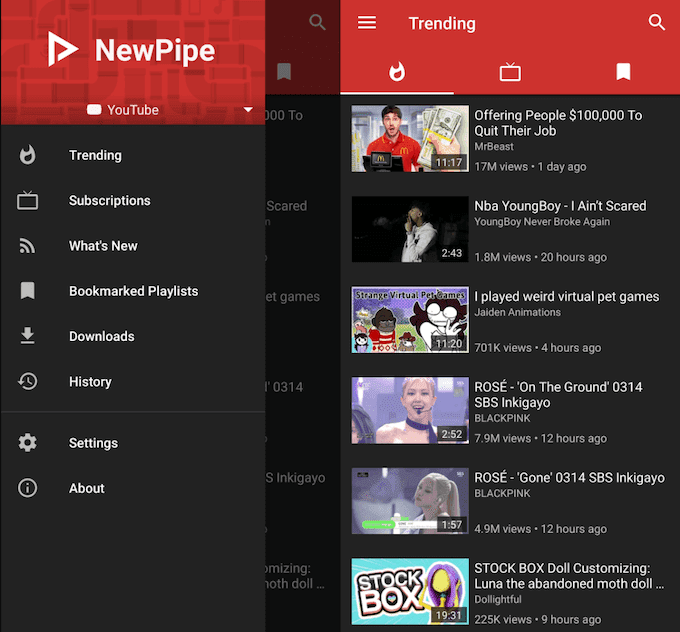This screenshot has height=632, width=680.
Task: Open 'STOCK BOX Doll Customizing' title
Action: tap(569, 576)
